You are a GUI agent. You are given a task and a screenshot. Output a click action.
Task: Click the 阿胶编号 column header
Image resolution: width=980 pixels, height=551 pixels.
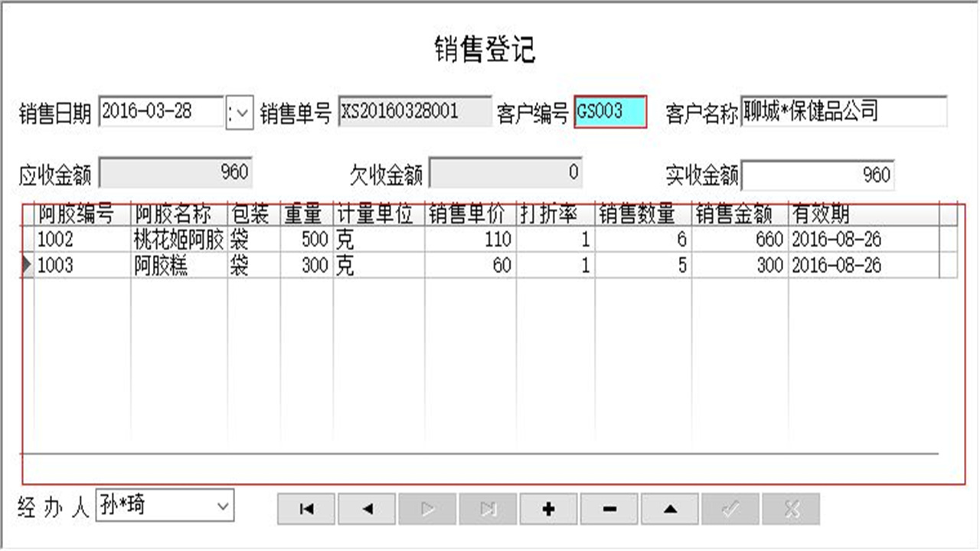click(77, 215)
